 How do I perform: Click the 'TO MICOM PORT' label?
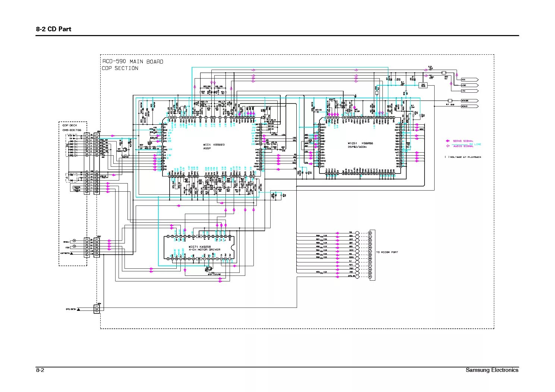coord(387,252)
